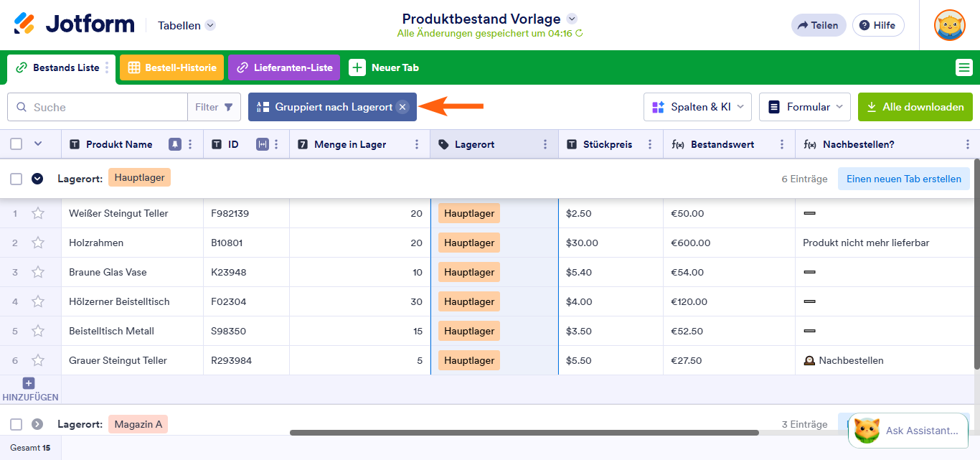The height and width of the screenshot is (460, 980).
Task: Check the Magazin A group checkbox
Action: coord(16,424)
